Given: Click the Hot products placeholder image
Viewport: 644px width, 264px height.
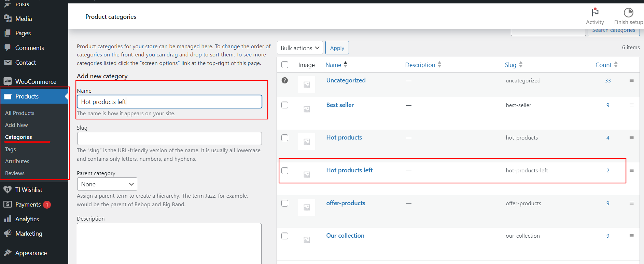Looking at the screenshot, I should 307,142.
